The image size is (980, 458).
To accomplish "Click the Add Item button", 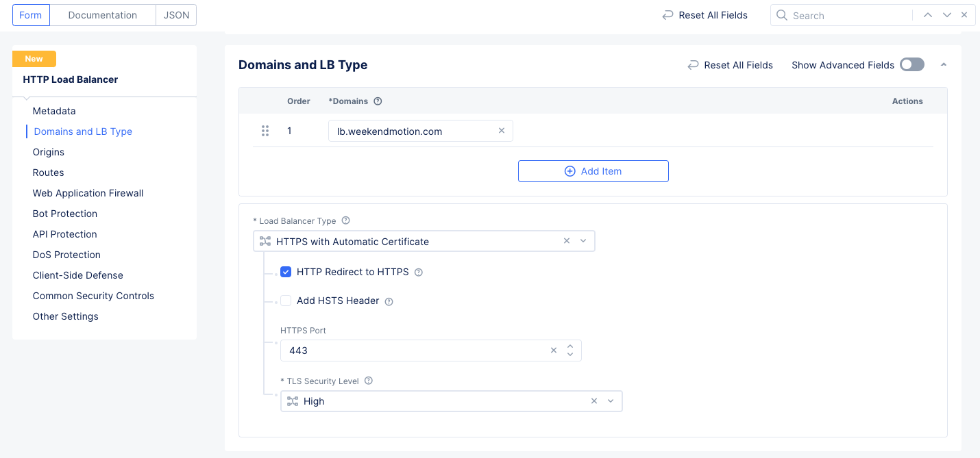I will pos(593,171).
